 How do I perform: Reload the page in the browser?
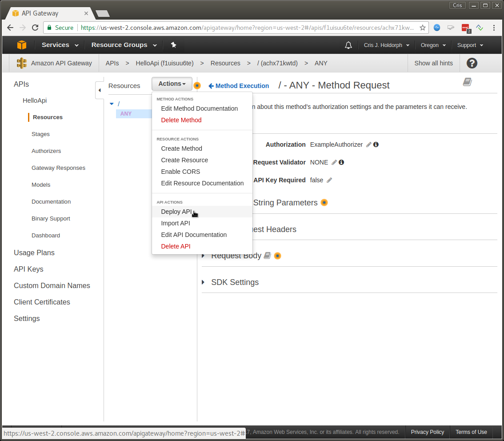coord(35,28)
